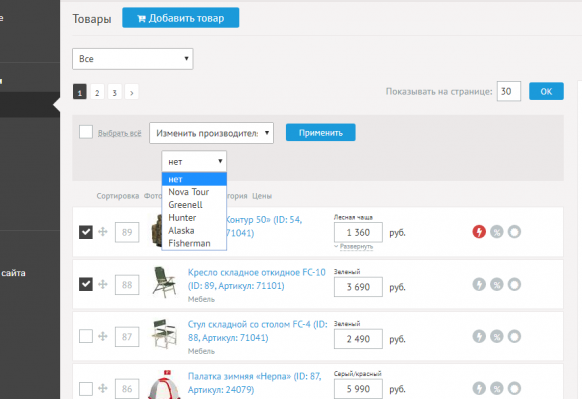Image resolution: width=582 pixels, height=399 pixels.
Task: Click the sort order field 89
Action: [x=127, y=232]
